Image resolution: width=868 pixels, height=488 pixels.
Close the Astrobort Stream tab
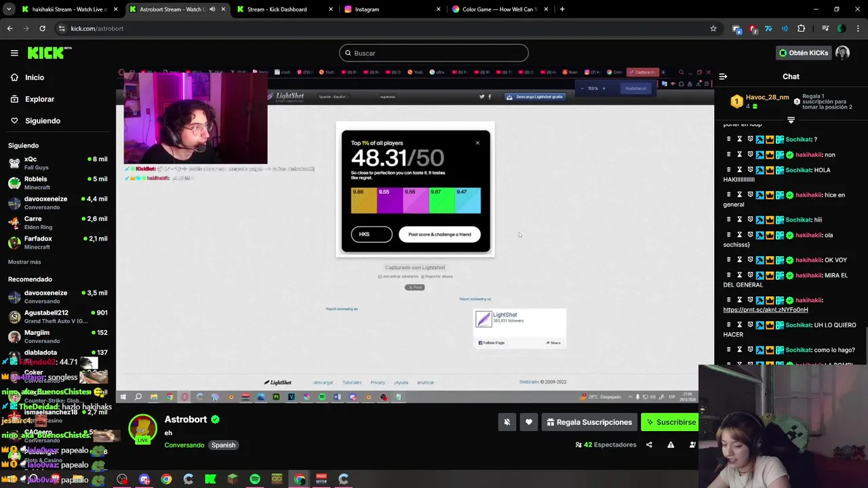[223, 9]
